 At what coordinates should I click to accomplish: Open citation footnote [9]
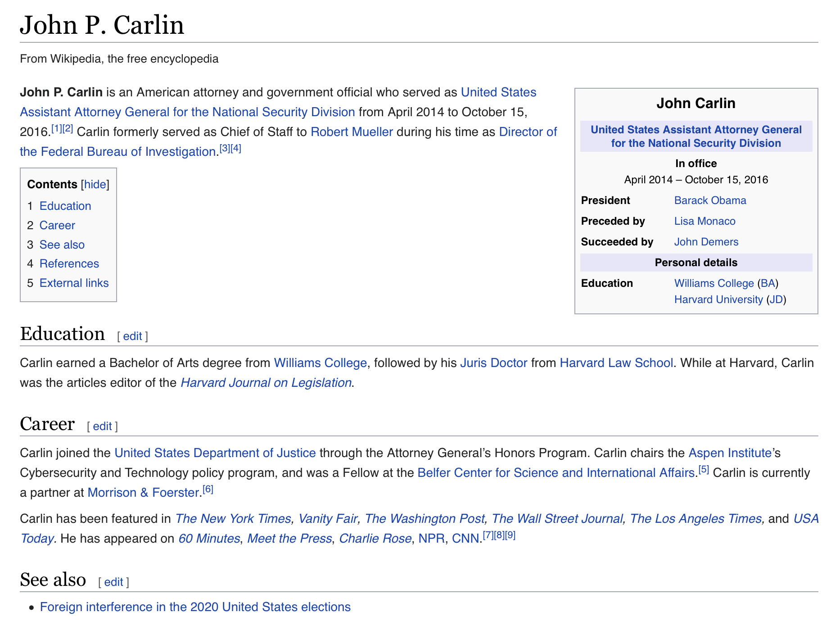pyautogui.click(x=510, y=535)
